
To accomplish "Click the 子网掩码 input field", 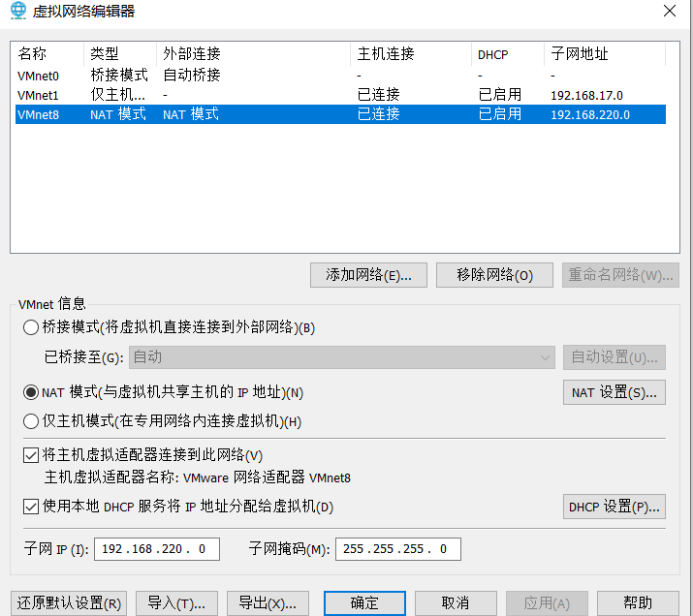I will [x=398, y=549].
